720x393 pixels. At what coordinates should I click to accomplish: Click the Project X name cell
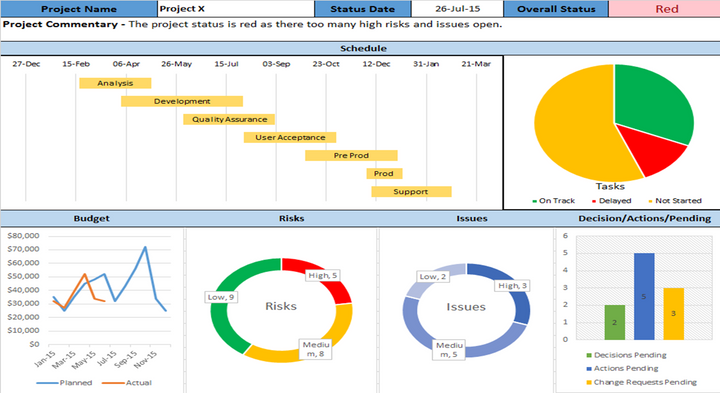(236, 9)
